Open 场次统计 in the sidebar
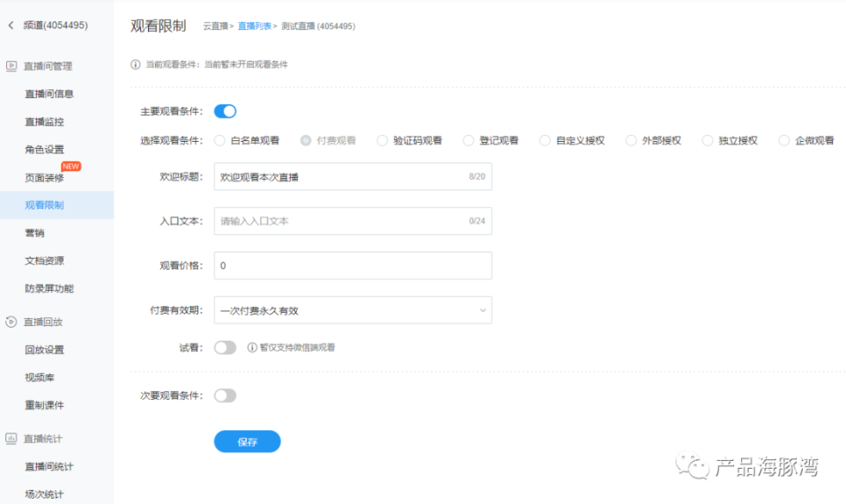The height and width of the screenshot is (504, 846). coord(44,494)
